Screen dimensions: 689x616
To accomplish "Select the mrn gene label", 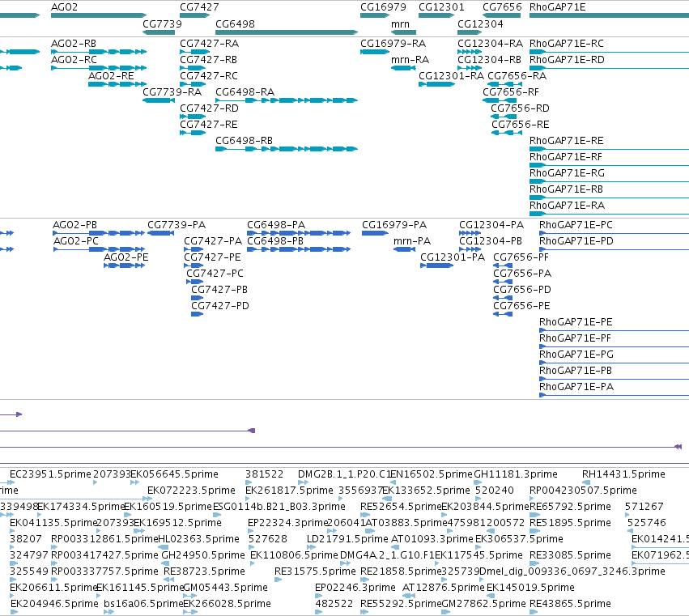I will tap(400, 23).
